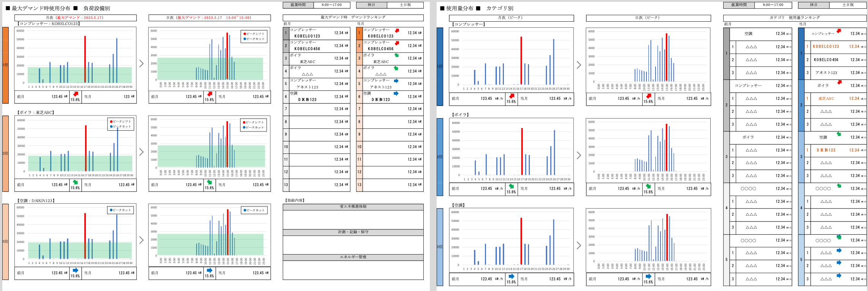Screen dimensions: 868x291
Task: Click the 土日祝 holiday field in category panel
Action: coord(848,5)
